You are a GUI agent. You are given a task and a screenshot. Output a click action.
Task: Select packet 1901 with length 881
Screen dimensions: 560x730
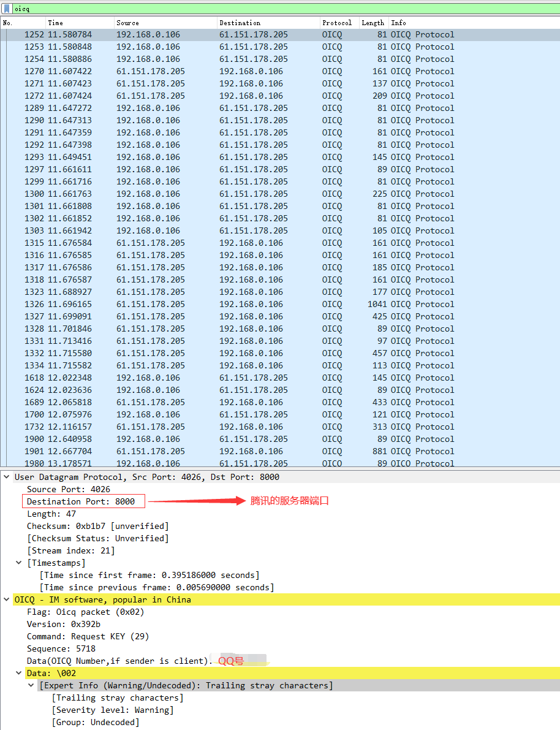[x=280, y=451]
